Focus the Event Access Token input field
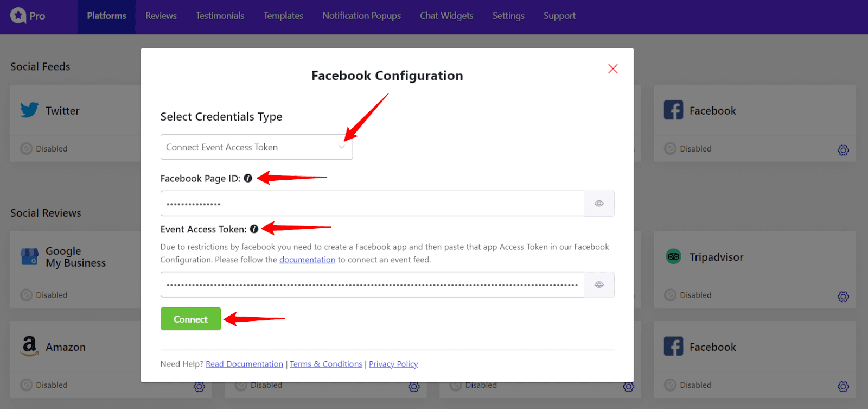The width and height of the screenshot is (868, 409). (372, 285)
